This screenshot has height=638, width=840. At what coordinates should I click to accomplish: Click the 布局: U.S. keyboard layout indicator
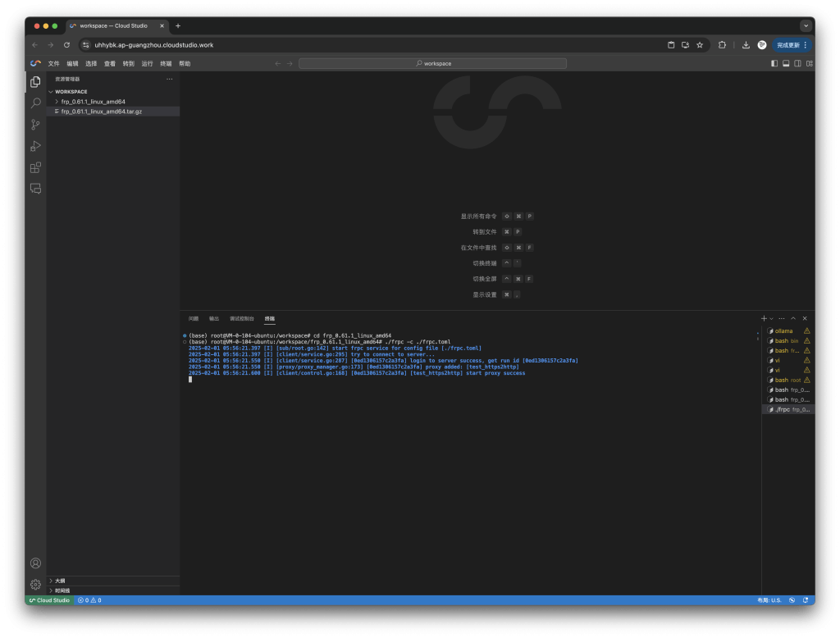click(x=769, y=600)
